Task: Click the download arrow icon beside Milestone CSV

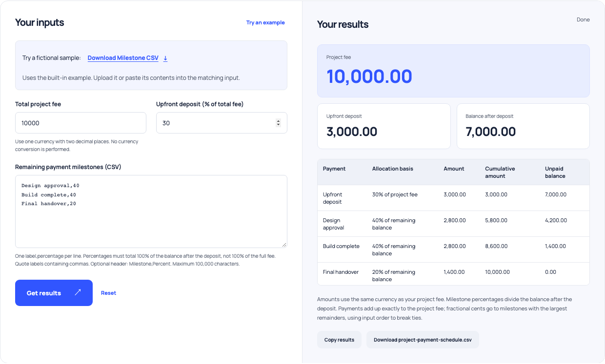Action: pos(165,58)
